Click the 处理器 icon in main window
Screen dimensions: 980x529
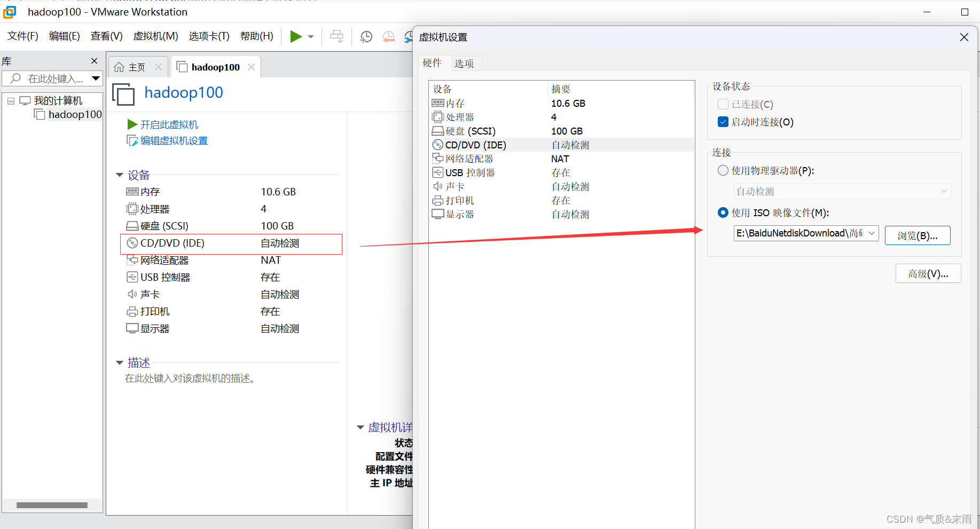click(132, 209)
